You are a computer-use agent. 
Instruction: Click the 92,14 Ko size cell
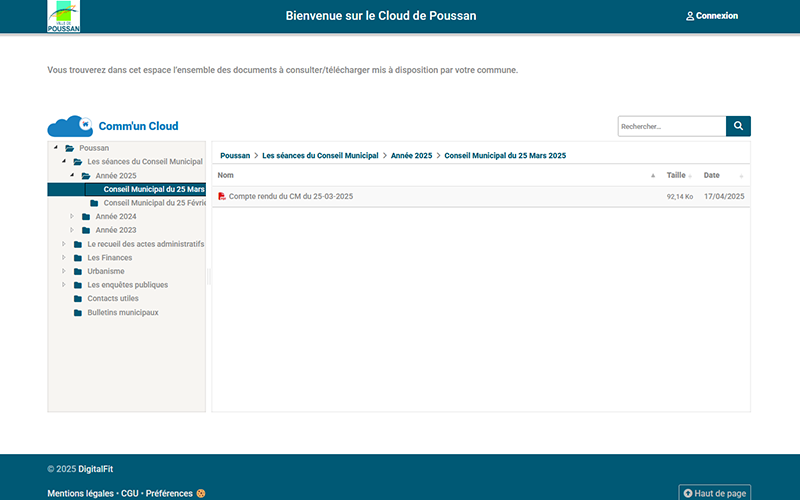coord(680,197)
